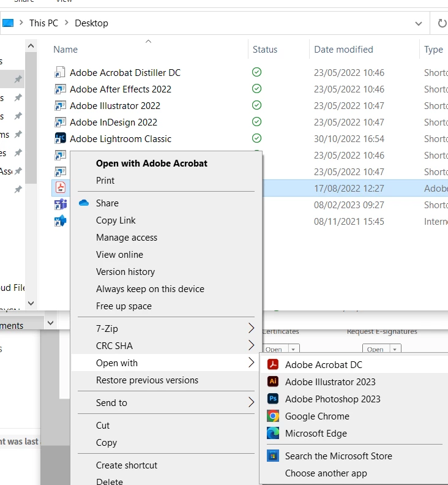Image resolution: width=448 pixels, height=485 pixels.
Task: Click the sync status checkmark for Adobe Acrobat Distiller DC
Action: tap(256, 72)
